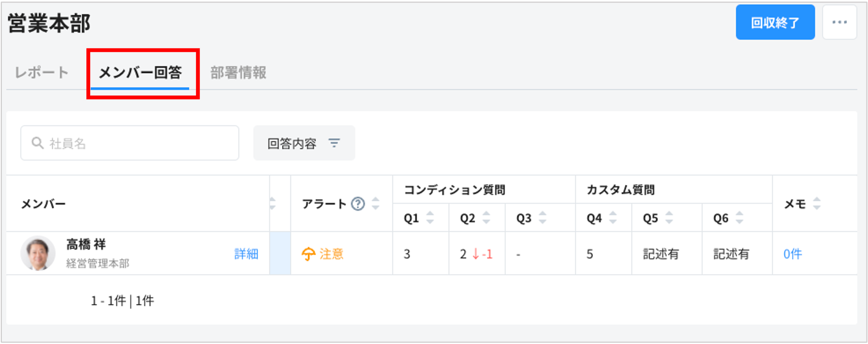Sort by the アラート column arrows
The image size is (868, 344).
coord(376,204)
